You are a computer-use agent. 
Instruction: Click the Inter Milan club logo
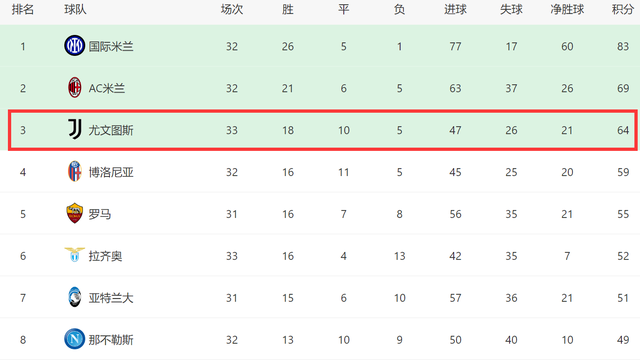tap(74, 46)
